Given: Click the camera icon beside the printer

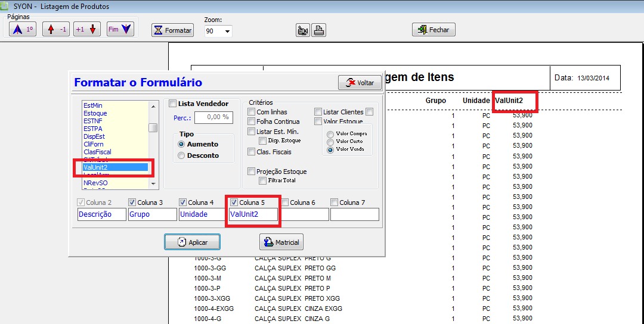Looking at the screenshot, I should pyautogui.click(x=303, y=30).
